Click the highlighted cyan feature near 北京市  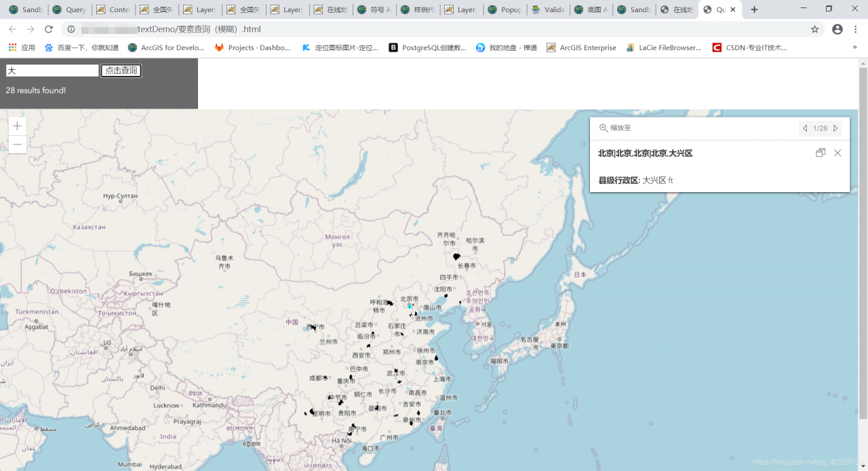click(x=410, y=306)
